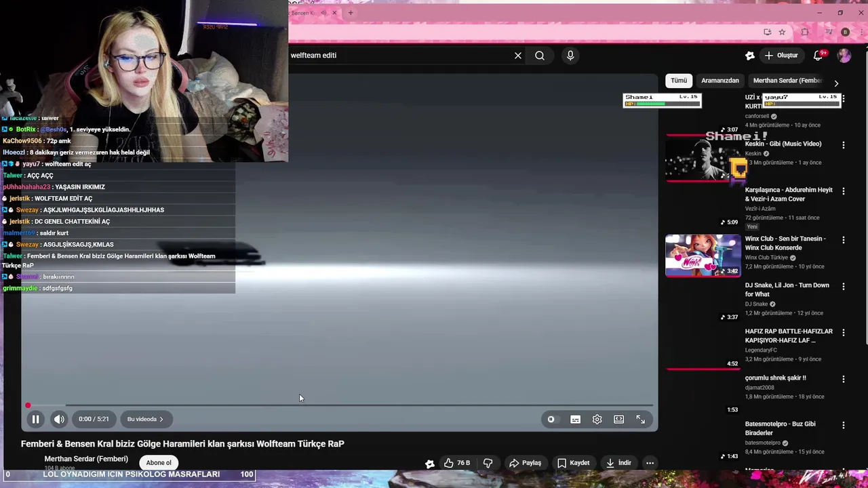The image size is (868, 488).
Task: Start voice search with the microphone icon
Action: point(570,56)
